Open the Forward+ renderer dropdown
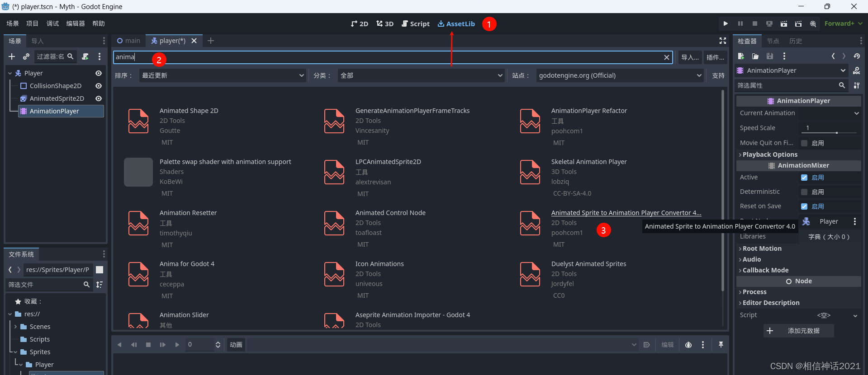 point(843,23)
